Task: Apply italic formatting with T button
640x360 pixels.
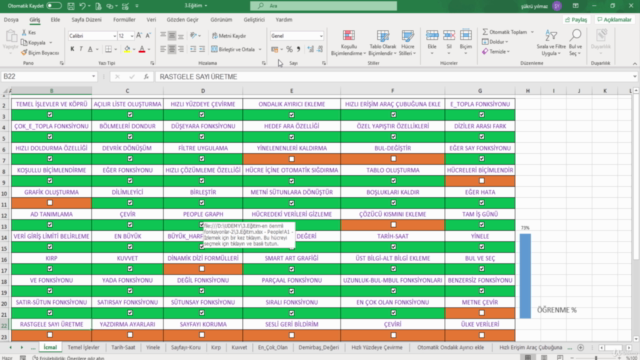Action: tap(81, 49)
